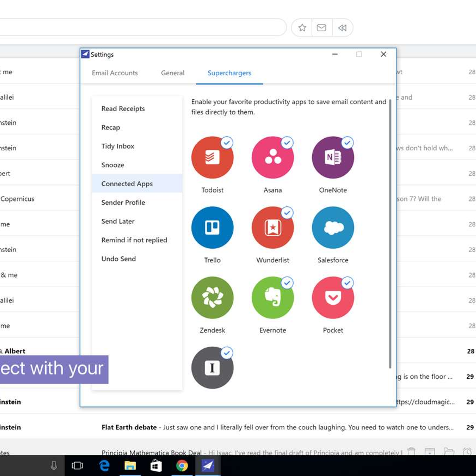Click the Todoist app icon
The height and width of the screenshot is (476, 476).
[212, 157]
